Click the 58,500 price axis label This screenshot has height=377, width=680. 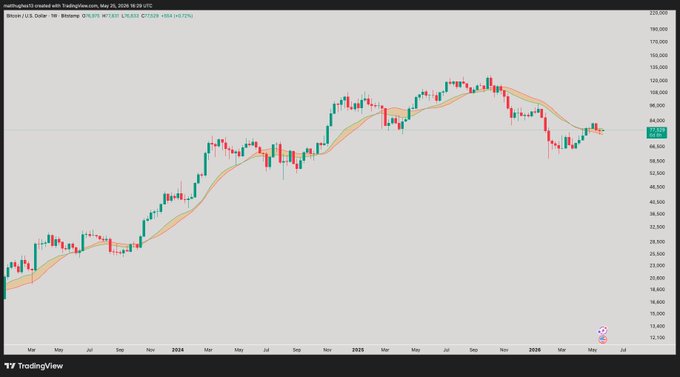pos(658,161)
